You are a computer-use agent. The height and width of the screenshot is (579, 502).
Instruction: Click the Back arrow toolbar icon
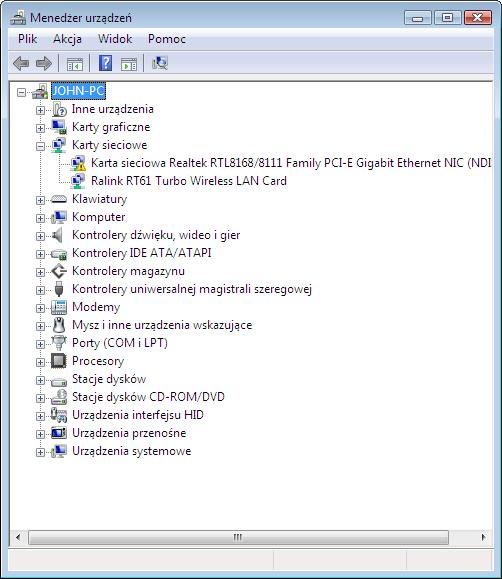click(x=21, y=64)
